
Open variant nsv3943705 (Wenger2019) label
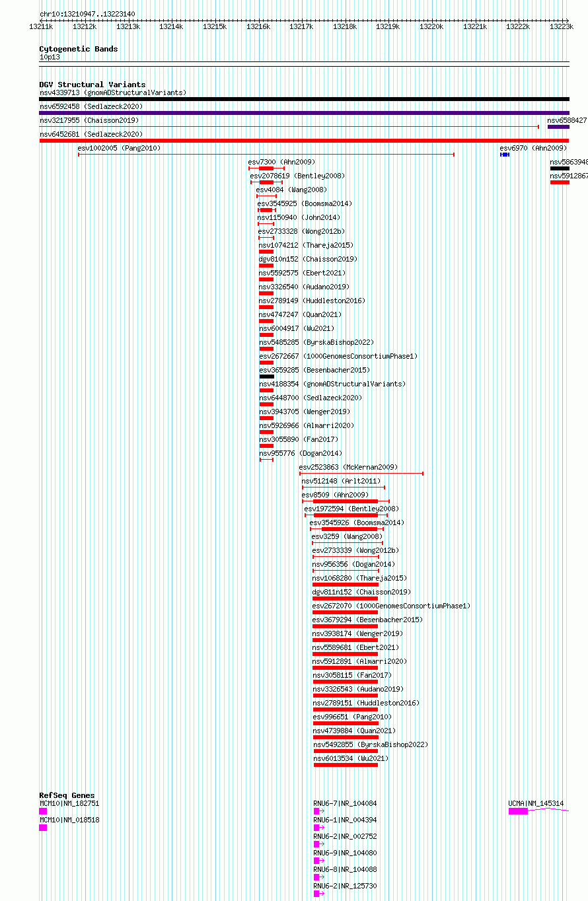306,412
